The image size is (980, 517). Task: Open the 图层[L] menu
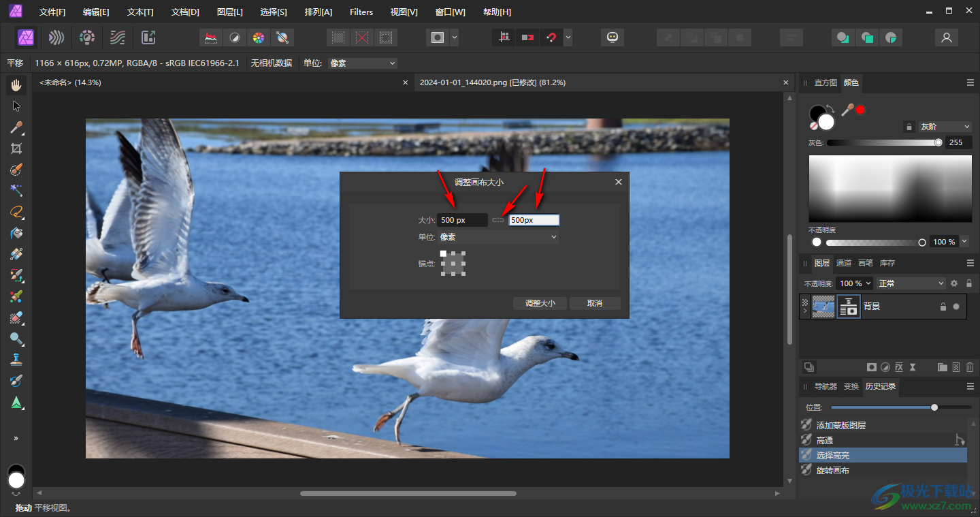point(229,12)
